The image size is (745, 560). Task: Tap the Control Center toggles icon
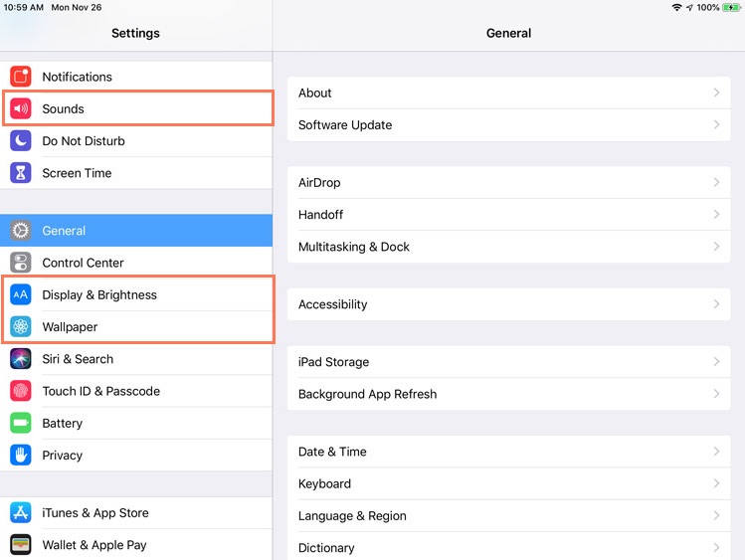(21, 263)
